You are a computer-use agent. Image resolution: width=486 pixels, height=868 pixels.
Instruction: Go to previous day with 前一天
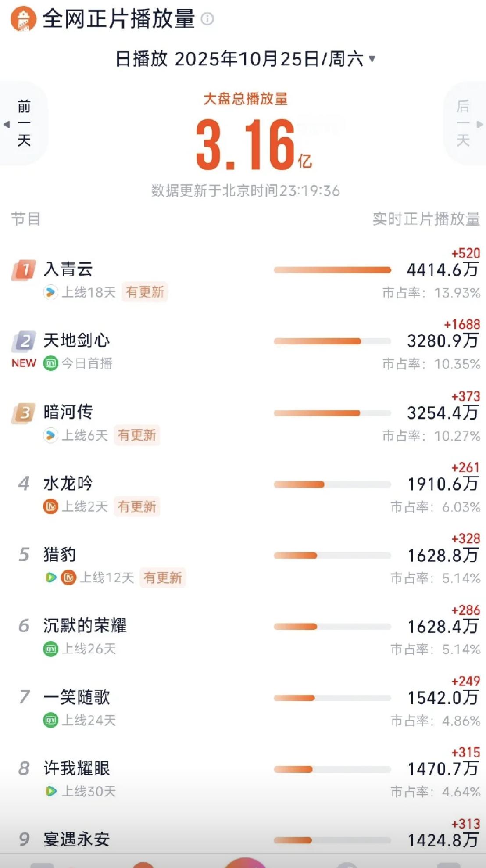click(x=23, y=123)
